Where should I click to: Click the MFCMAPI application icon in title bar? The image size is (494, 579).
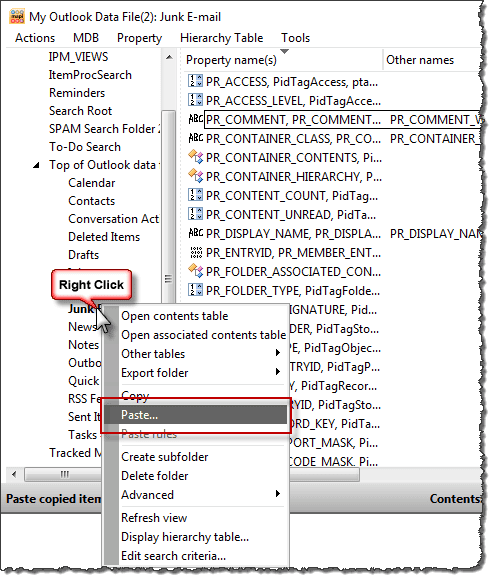click(17, 17)
